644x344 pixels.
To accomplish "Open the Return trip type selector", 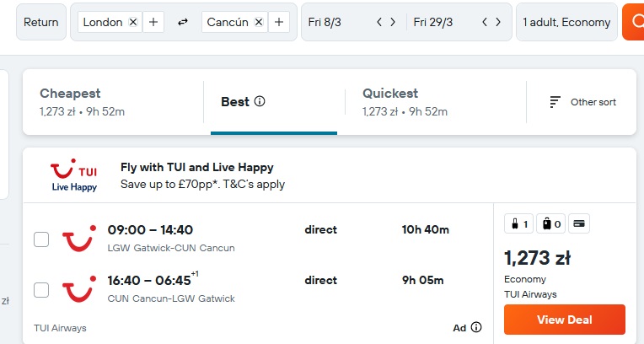I will (41, 22).
